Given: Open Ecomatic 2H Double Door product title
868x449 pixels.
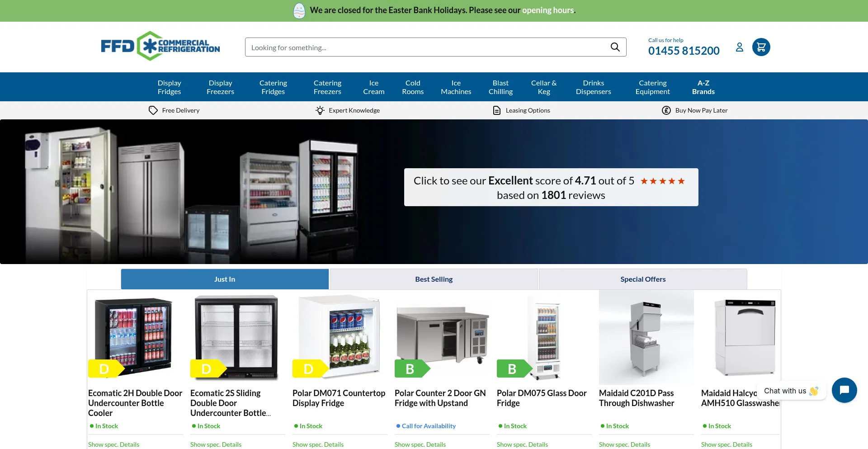Looking at the screenshot, I should click(x=135, y=403).
